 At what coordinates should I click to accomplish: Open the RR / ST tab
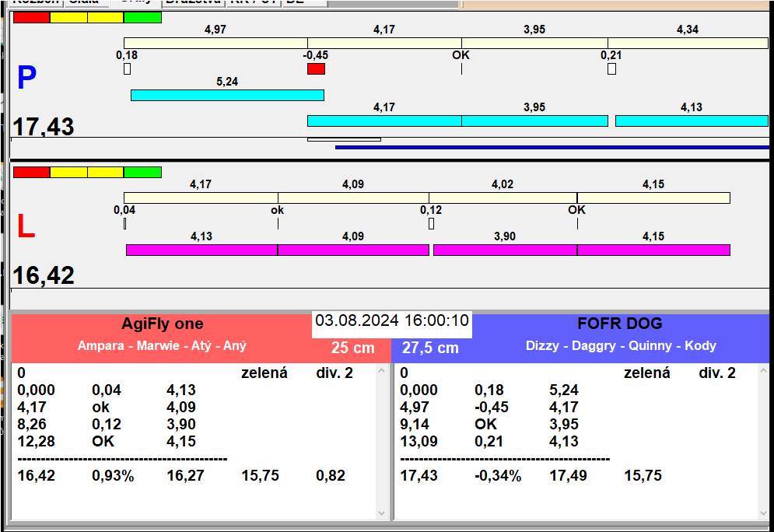tap(252, 2)
